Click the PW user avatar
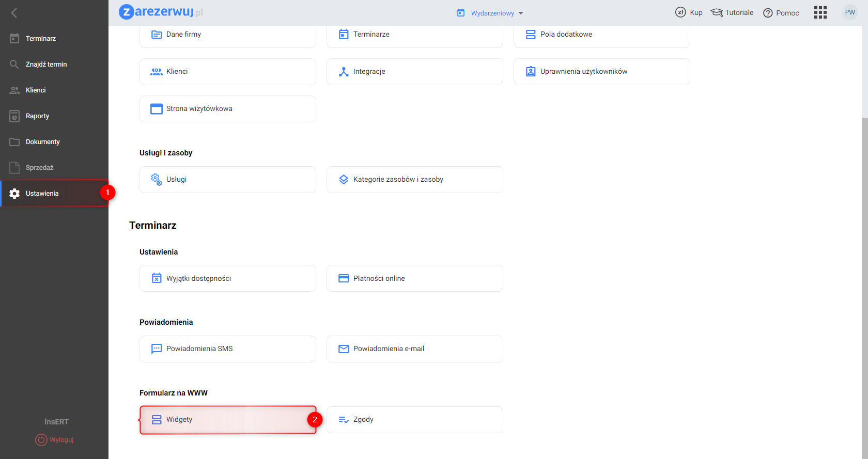Viewport: 868px width, 459px height. click(850, 12)
